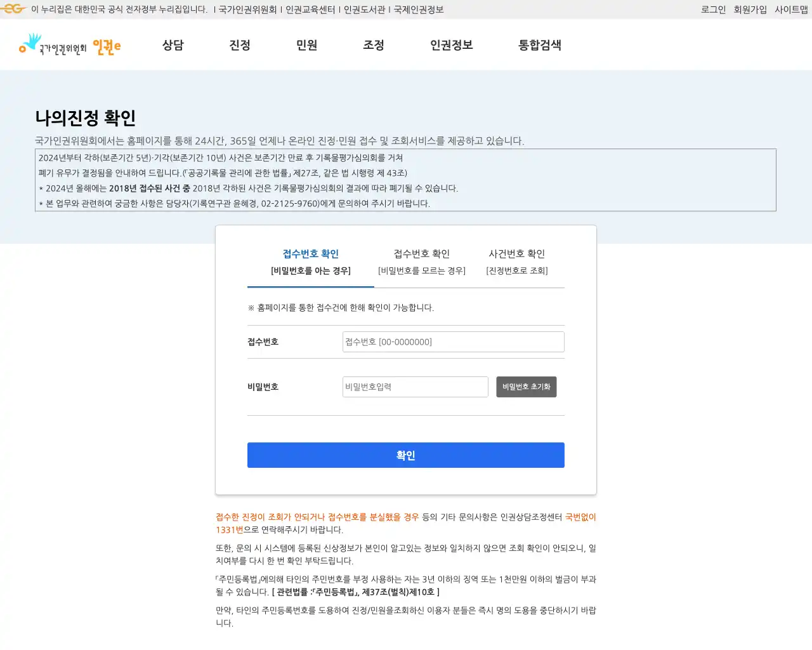
Task: Open the 상담 menu
Action: (174, 45)
